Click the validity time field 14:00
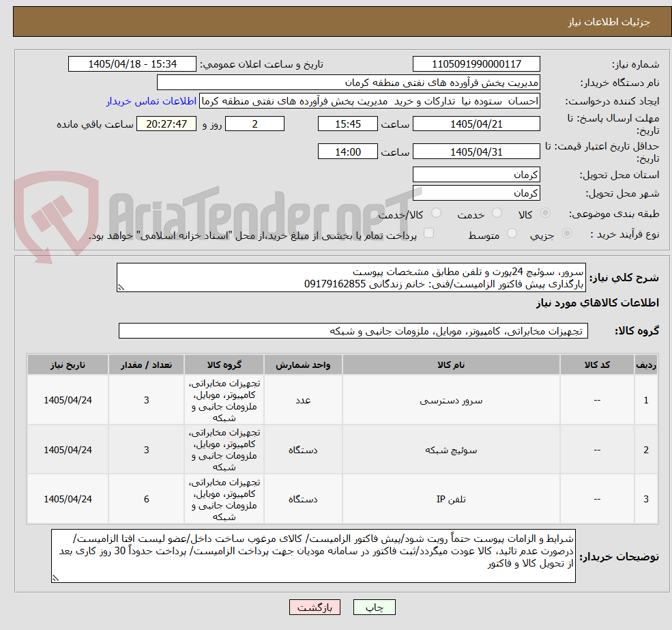This screenshot has height=630, width=672. click(x=347, y=152)
